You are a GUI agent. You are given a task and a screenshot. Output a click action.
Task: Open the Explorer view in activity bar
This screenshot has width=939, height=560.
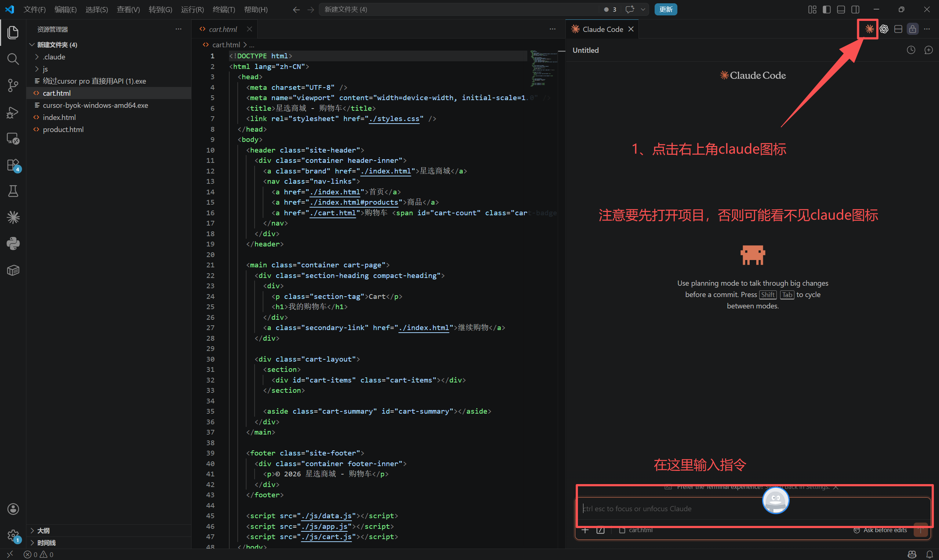[x=13, y=32]
